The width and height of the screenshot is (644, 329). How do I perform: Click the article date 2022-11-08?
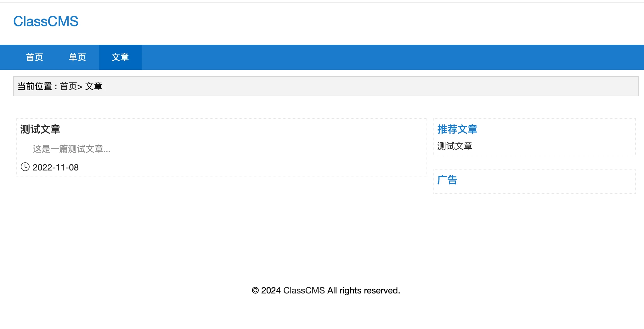pyautogui.click(x=56, y=167)
